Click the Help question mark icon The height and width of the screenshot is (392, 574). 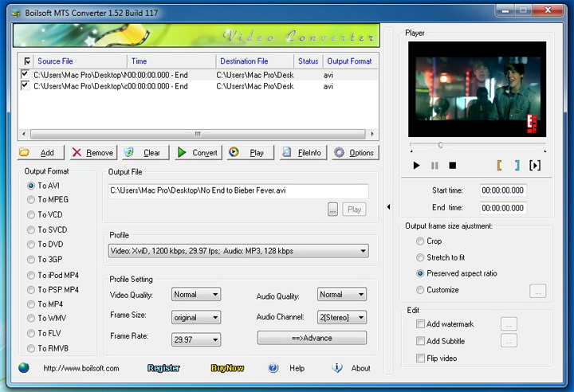273,368
